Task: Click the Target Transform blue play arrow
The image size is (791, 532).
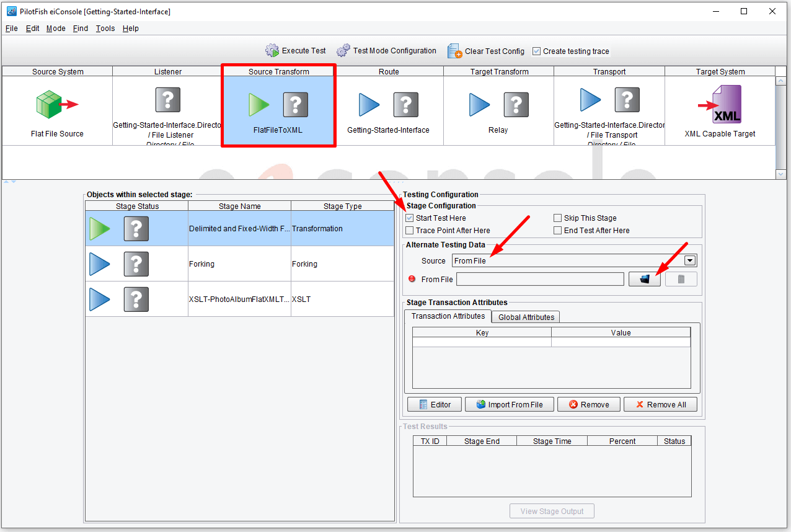Action: pyautogui.click(x=480, y=105)
